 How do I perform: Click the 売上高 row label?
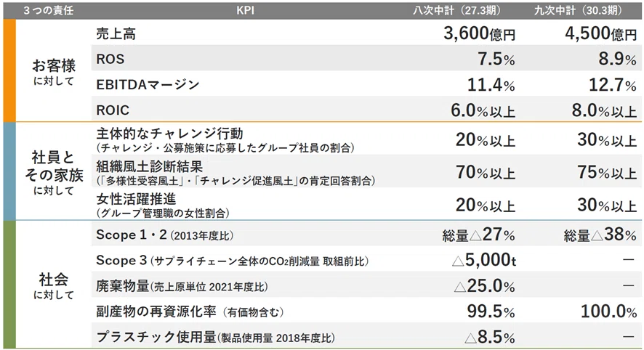tap(116, 33)
